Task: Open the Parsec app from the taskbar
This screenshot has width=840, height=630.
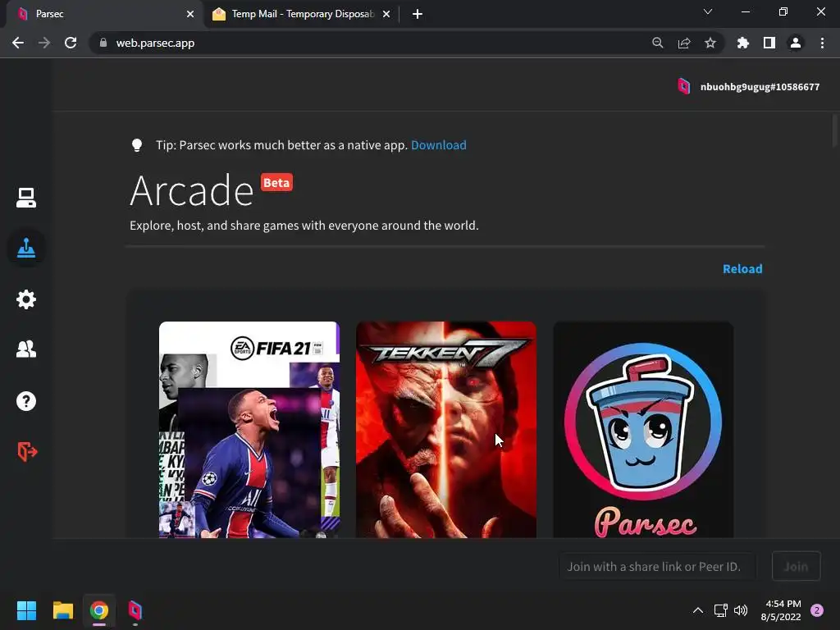Action: [135, 610]
